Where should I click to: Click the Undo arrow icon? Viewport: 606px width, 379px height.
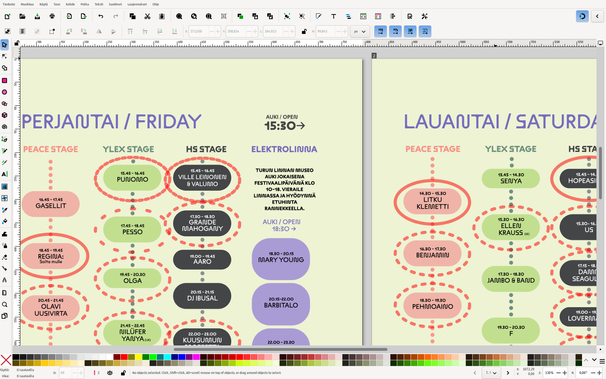tap(101, 16)
